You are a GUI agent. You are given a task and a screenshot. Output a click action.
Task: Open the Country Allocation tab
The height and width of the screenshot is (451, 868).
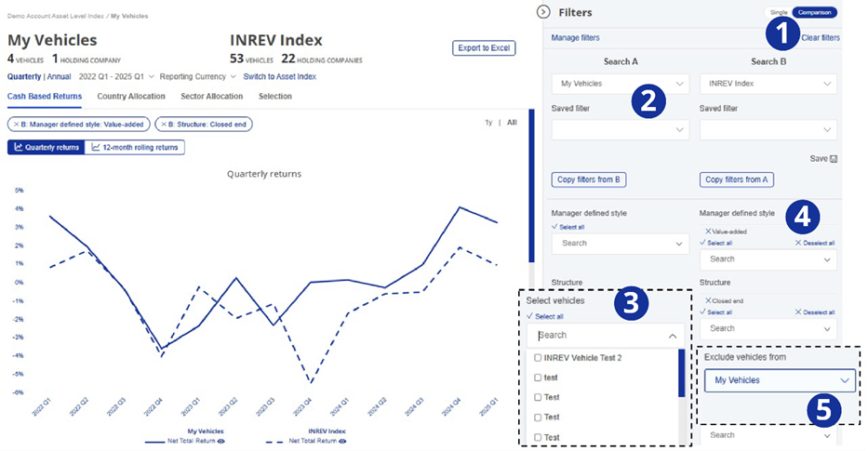pyautogui.click(x=131, y=96)
